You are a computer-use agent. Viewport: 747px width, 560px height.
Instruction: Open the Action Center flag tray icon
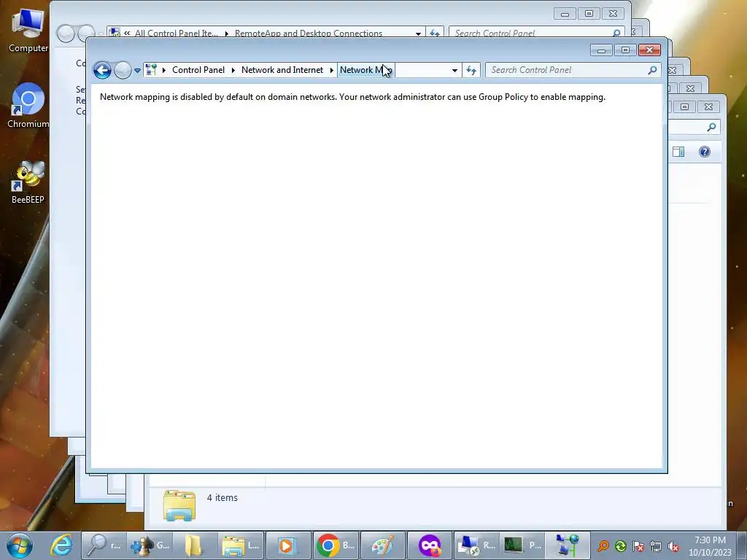(x=638, y=546)
